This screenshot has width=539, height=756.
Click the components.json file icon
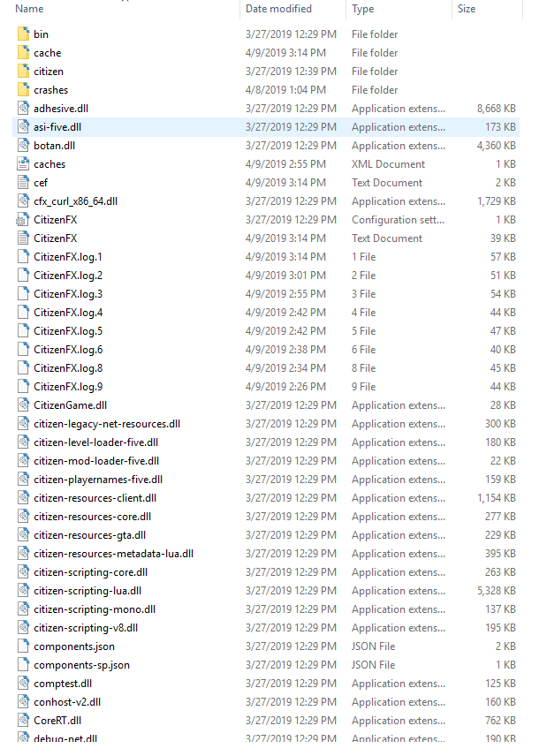[x=23, y=646]
